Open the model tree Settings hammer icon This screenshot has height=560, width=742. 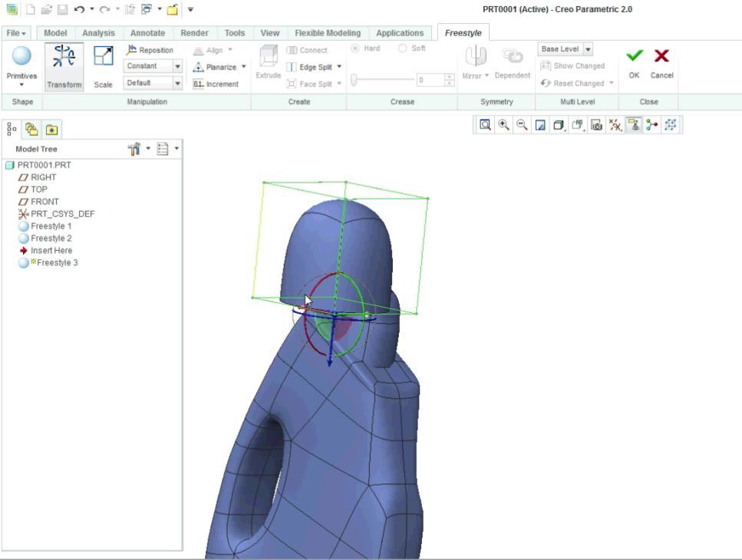(134, 149)
